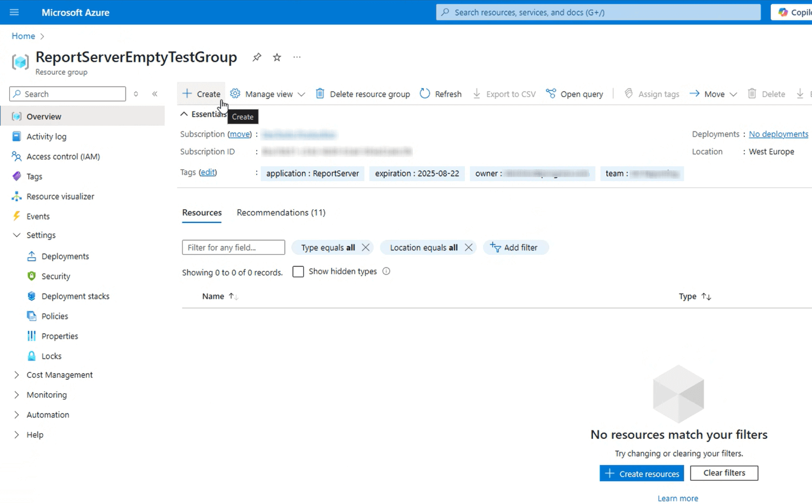Viewport: 812px width, 504px height.
Task: Collapse the Essentials section
Action: pyautogui.click(x=184, y=114)
